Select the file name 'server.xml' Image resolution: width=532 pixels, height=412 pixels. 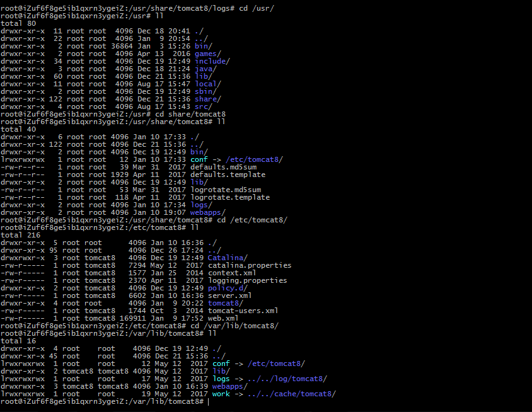(229, 295)
